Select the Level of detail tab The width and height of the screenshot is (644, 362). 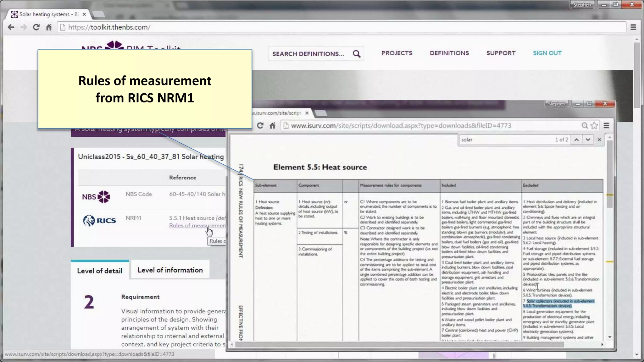[100, 271]
